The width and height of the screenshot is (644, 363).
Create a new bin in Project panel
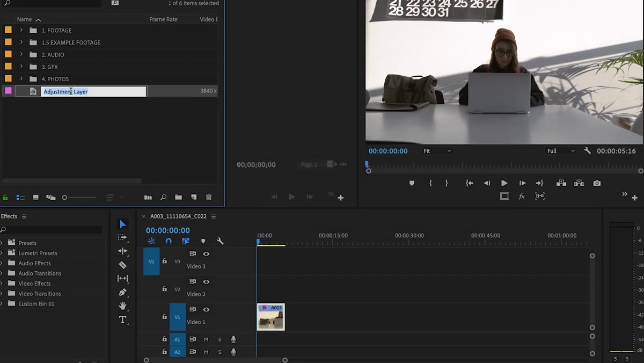(178, 198)
